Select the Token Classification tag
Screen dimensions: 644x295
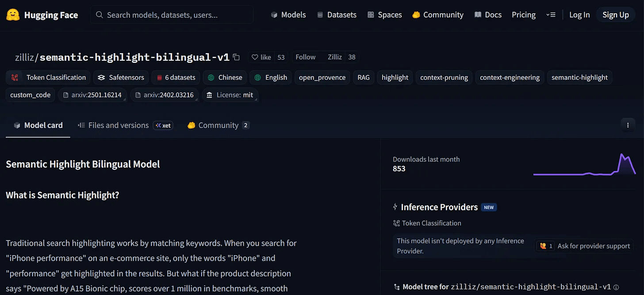click(x=48, y=77)
